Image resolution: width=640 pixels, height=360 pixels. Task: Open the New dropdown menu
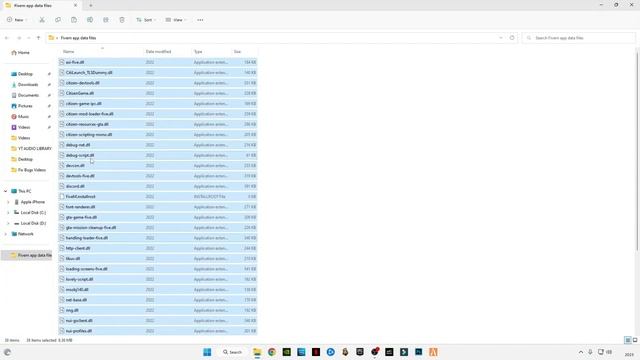click(x=17, y=20)
